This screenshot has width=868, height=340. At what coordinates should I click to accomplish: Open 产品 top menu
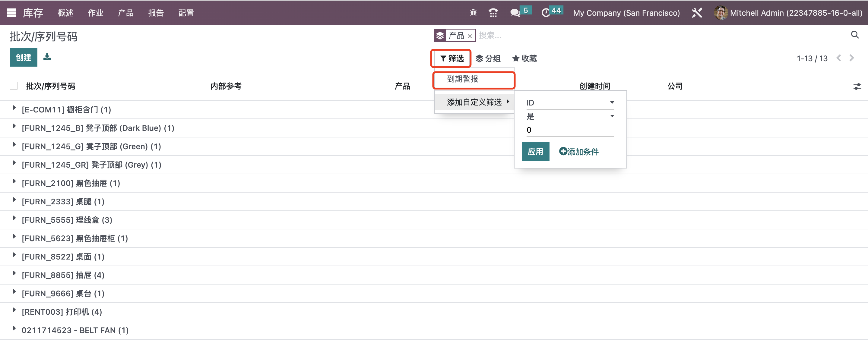(126, 13)
